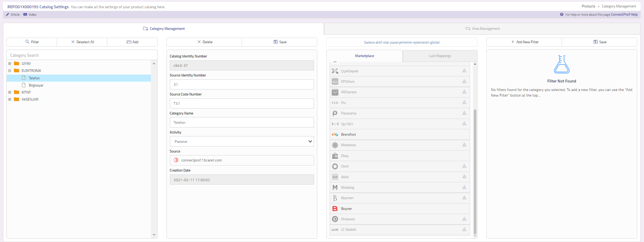Click the flask icon above Filter Not Found
The width and height of the screenshot is (644, 242).
coord(561,64)
